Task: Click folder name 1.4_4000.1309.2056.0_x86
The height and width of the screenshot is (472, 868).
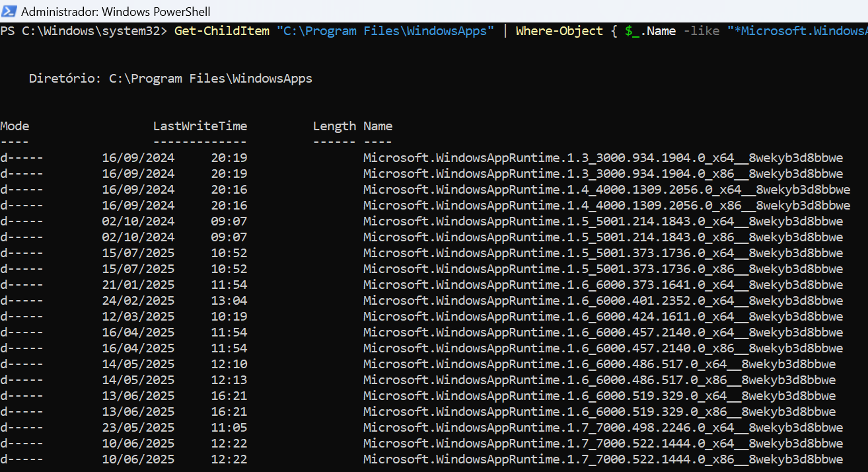Action: click(607, 206)
